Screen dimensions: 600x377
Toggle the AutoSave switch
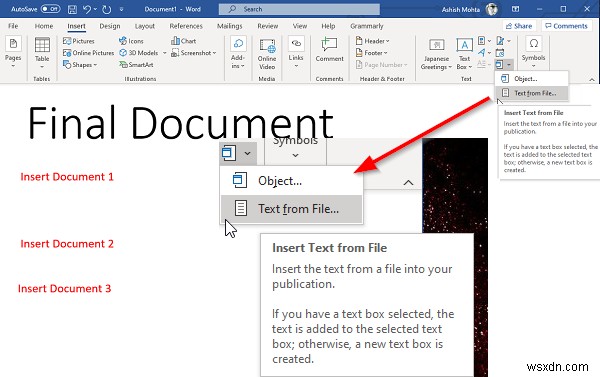point(51,9)
